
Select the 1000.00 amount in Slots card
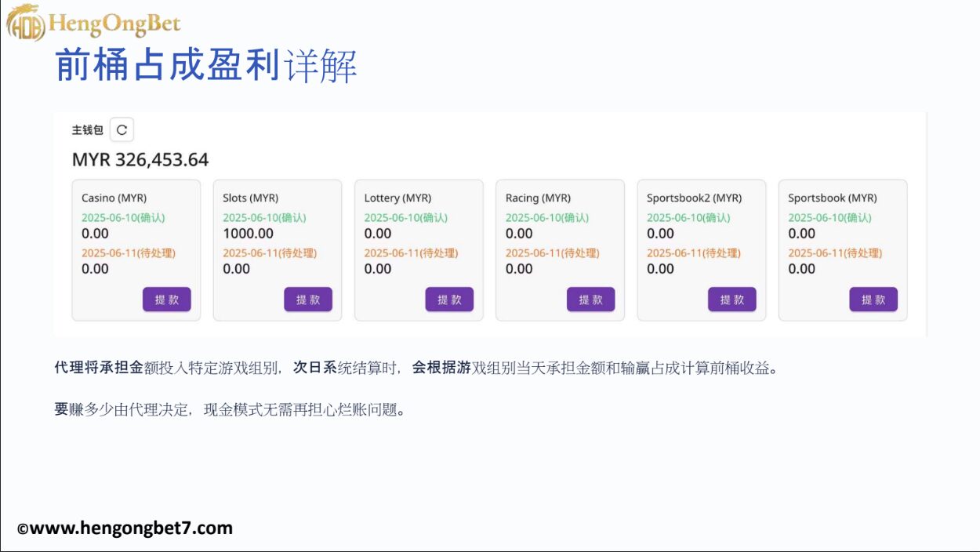[248, 234]
